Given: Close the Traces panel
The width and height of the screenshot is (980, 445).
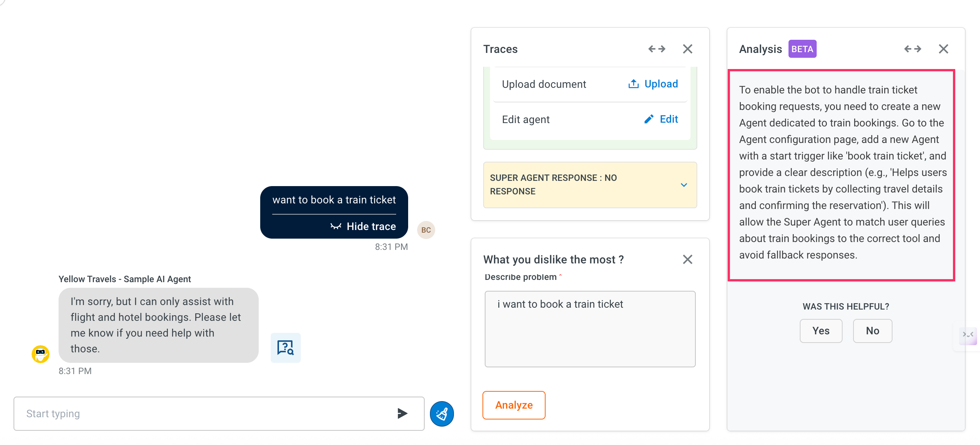Looking at the screenshot, I should tap(688, 49).
